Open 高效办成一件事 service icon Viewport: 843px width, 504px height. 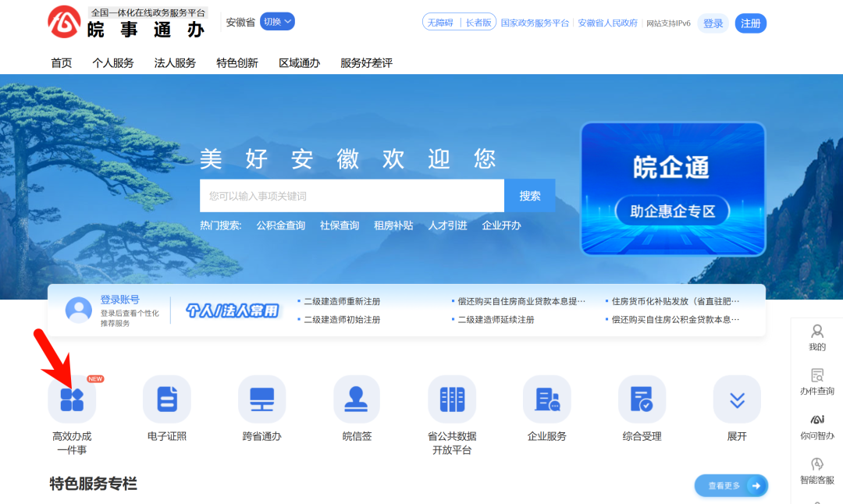[x=72, y=399]
